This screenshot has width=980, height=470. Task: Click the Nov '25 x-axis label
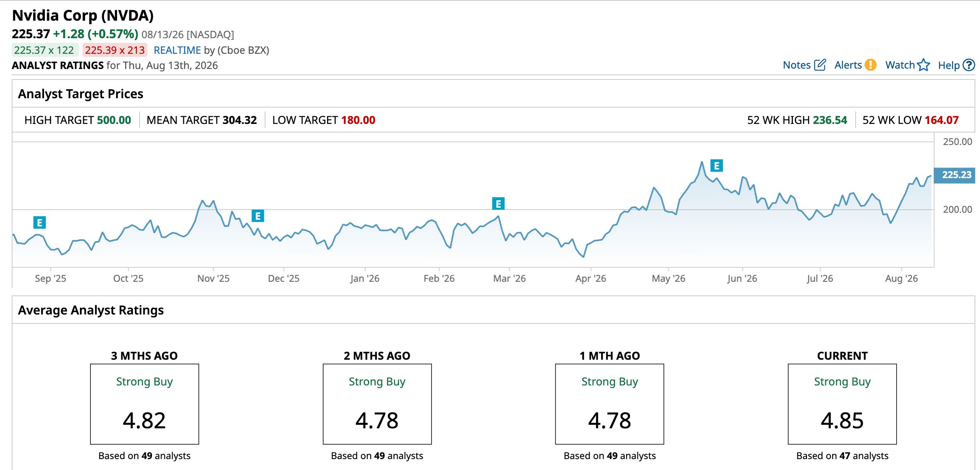(x=213, y=279)
